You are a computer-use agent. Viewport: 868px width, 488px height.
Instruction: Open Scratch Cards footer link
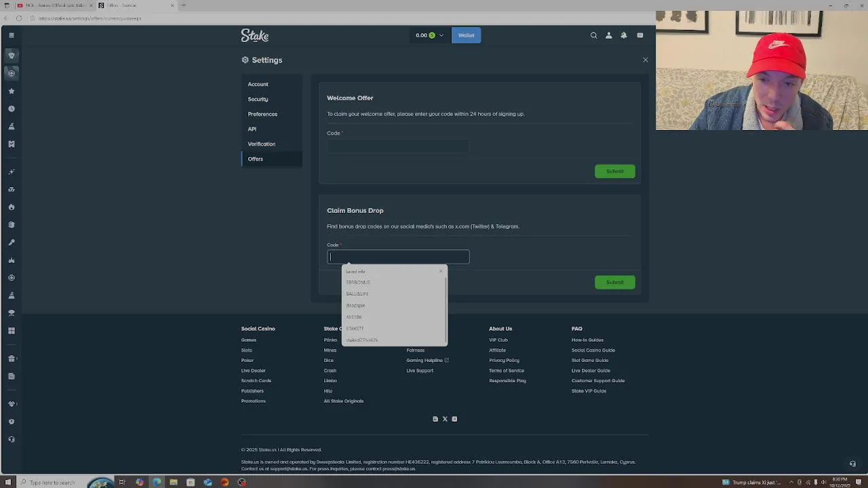click(x=256, y=380)
